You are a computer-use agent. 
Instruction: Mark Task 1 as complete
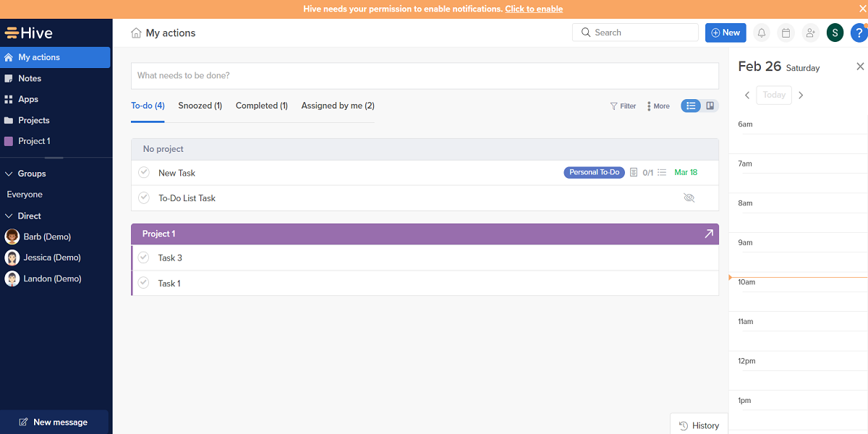click(144, 283)
